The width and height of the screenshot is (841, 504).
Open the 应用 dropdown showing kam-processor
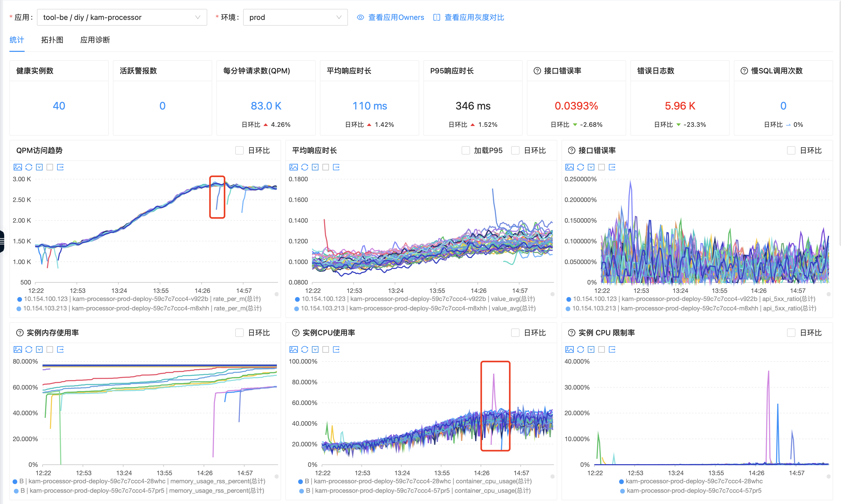tap(122, 17)
